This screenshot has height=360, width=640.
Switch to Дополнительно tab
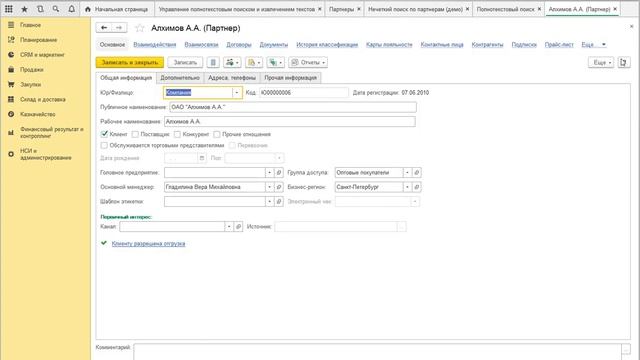point(180,78)
